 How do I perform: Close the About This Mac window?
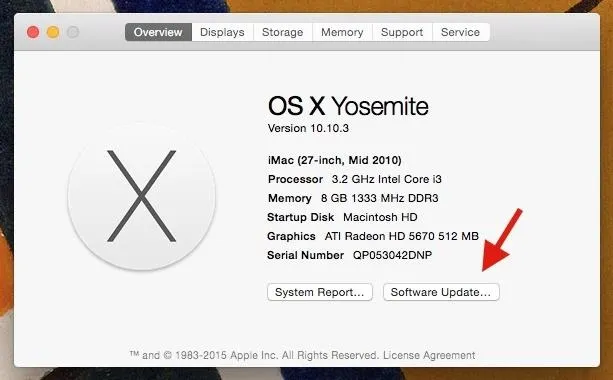(x=33, y=32)
